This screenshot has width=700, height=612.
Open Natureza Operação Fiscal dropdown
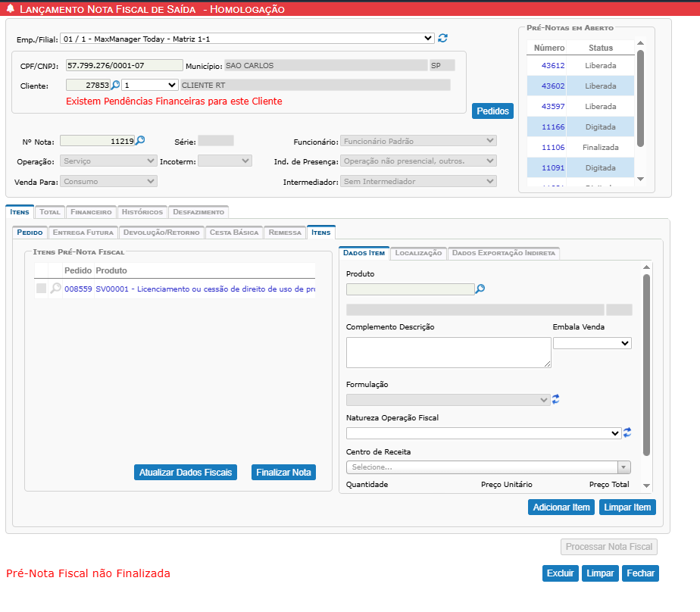[483, 433]
